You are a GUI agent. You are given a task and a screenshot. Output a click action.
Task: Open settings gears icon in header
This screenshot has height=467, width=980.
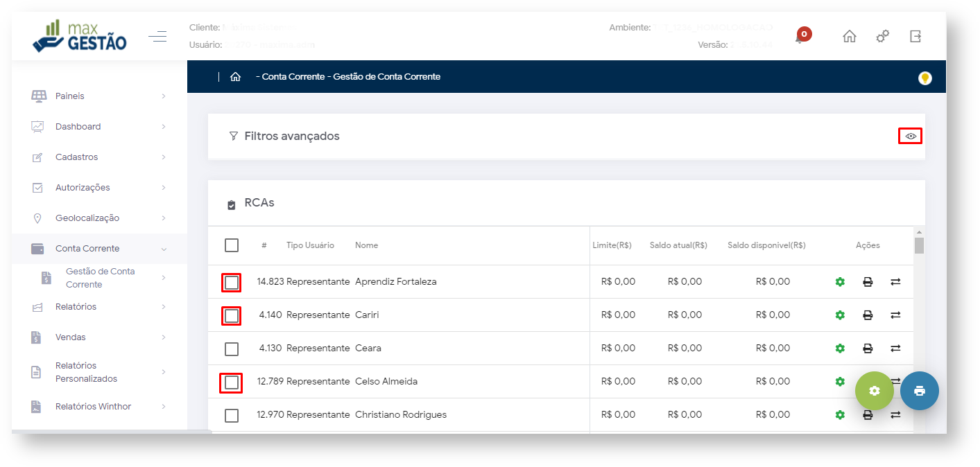[882, 37]
